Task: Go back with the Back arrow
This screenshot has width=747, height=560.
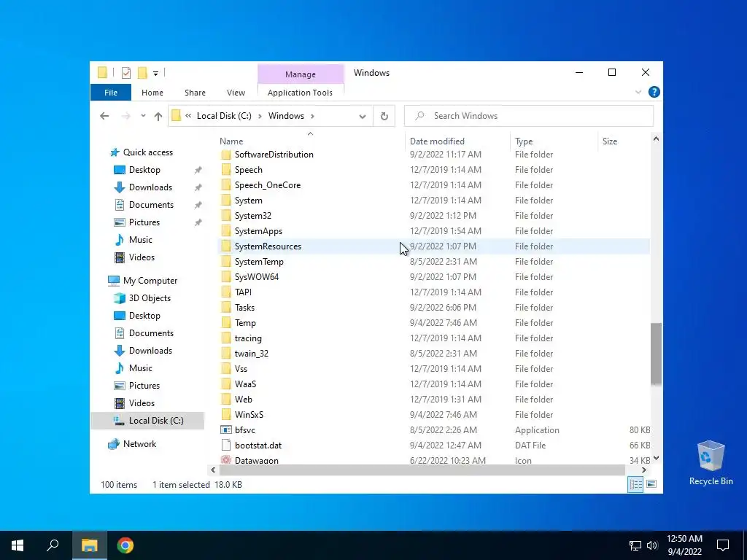Action: pos(104,116)
